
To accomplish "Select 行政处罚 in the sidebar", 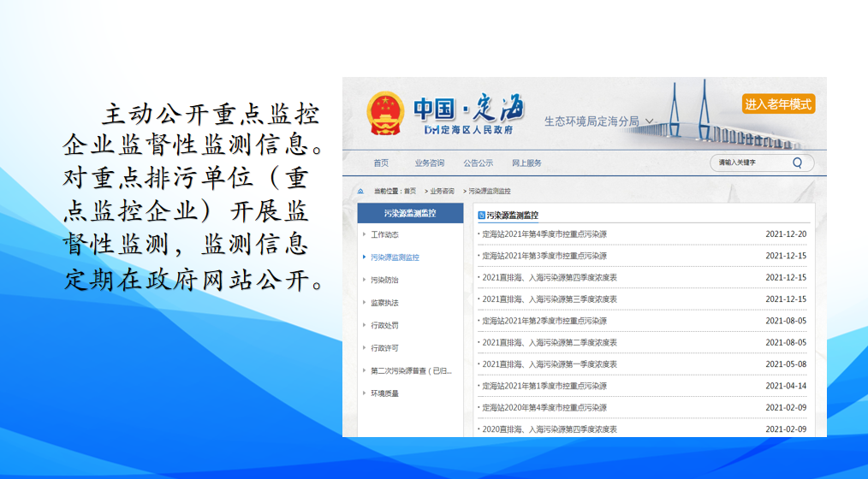I will (384, 325).
